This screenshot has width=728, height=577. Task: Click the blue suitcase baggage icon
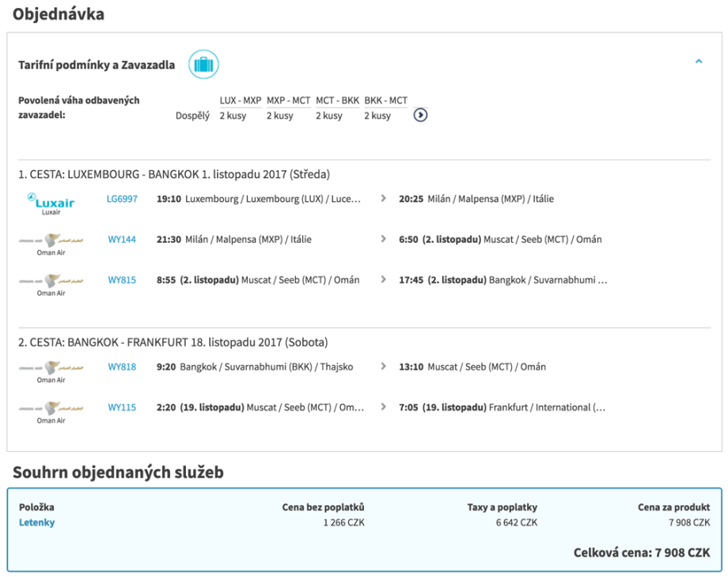[x=203, y=64]
